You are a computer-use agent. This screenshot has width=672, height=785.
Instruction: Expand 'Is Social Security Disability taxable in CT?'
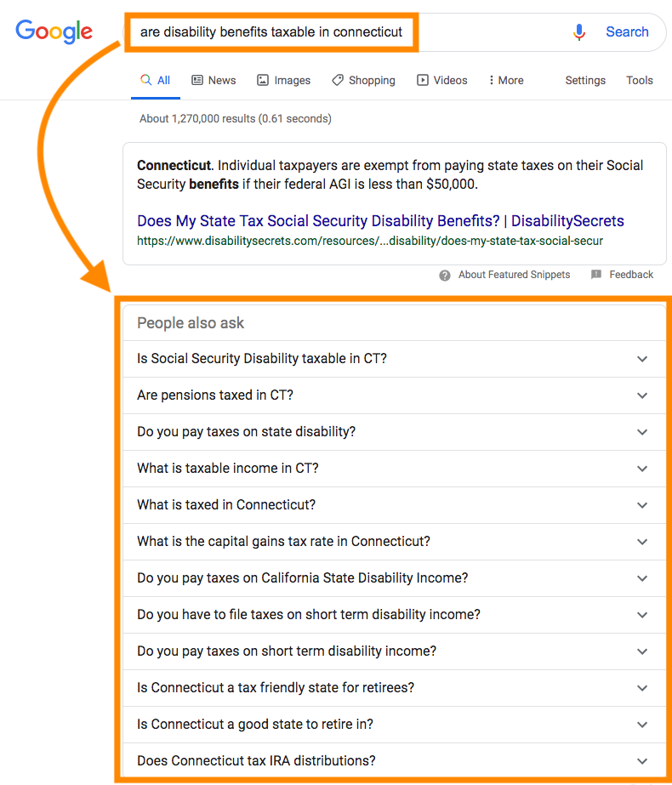click(394, 359)
